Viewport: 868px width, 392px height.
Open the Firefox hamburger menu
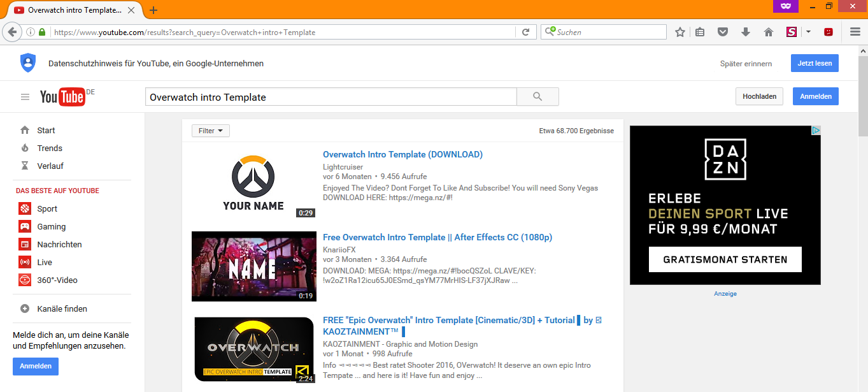[x=855, y=32]
